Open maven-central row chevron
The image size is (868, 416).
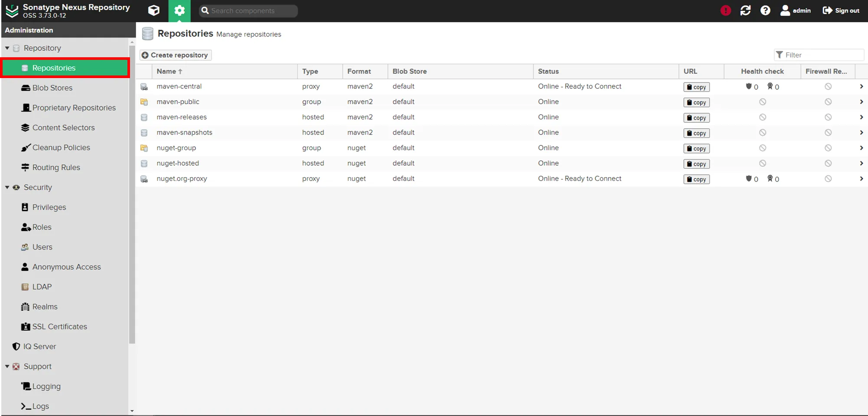pos(861,86)
